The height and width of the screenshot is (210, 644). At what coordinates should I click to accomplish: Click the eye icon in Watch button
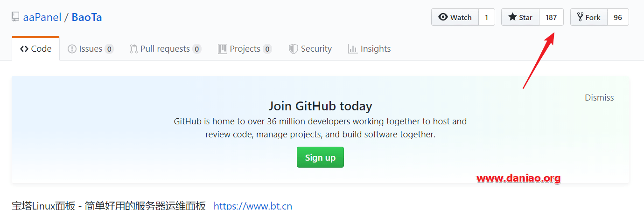point(443,17)
